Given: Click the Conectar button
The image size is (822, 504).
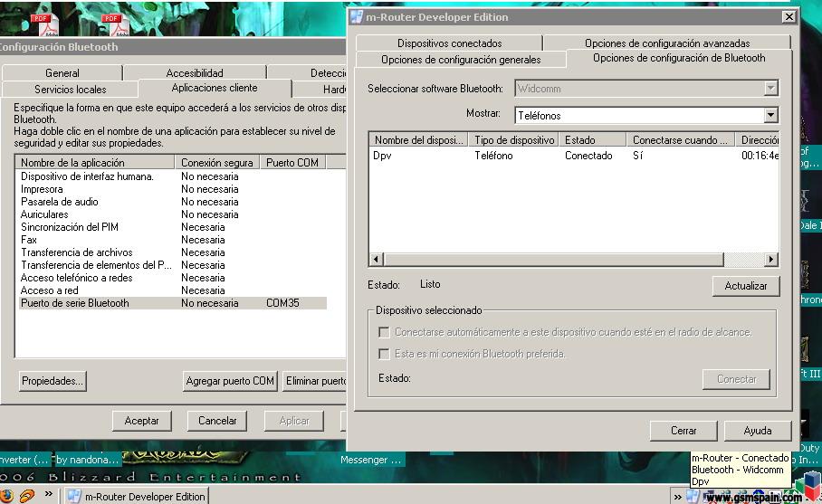Looking at the screenshot, I should (736, 379).
